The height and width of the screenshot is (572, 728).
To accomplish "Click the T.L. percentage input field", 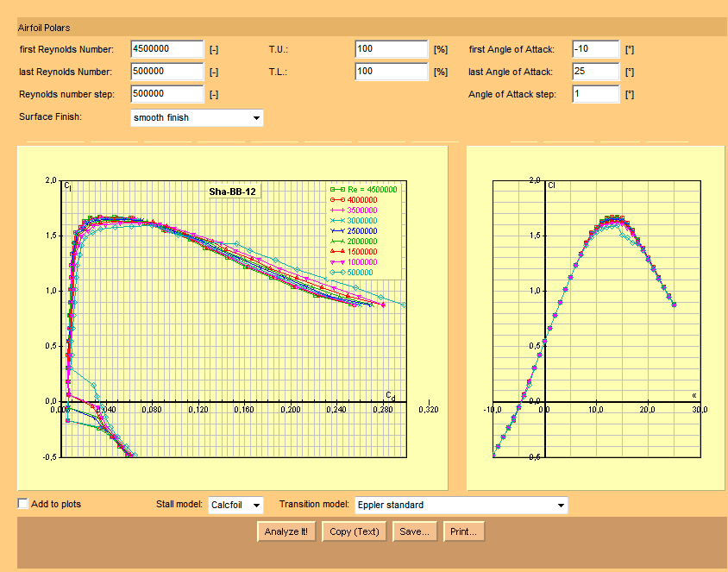I will [x=391, y=72].
